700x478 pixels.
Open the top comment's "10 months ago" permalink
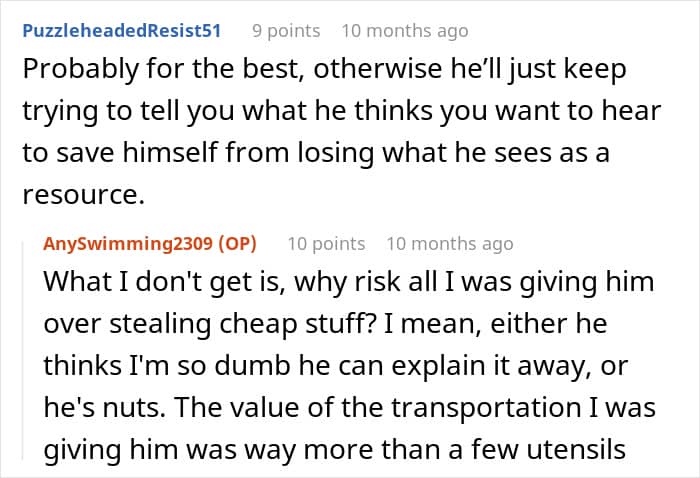[x=404, y=31]
